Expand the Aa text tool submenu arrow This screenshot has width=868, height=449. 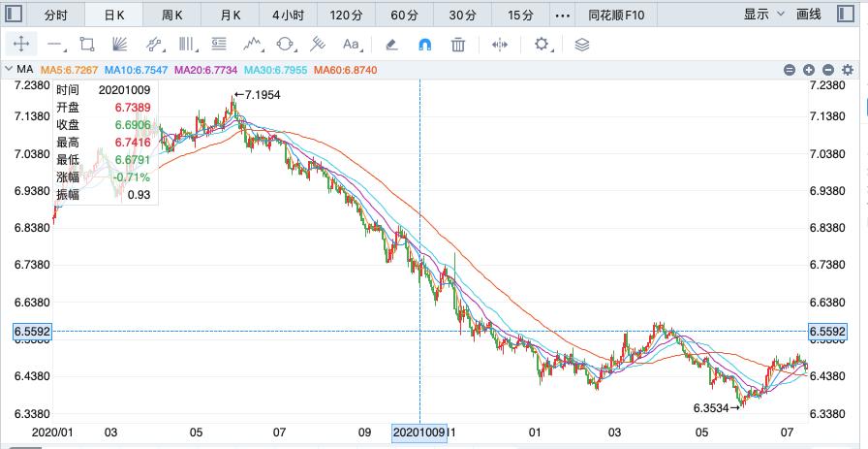[361, 50]
